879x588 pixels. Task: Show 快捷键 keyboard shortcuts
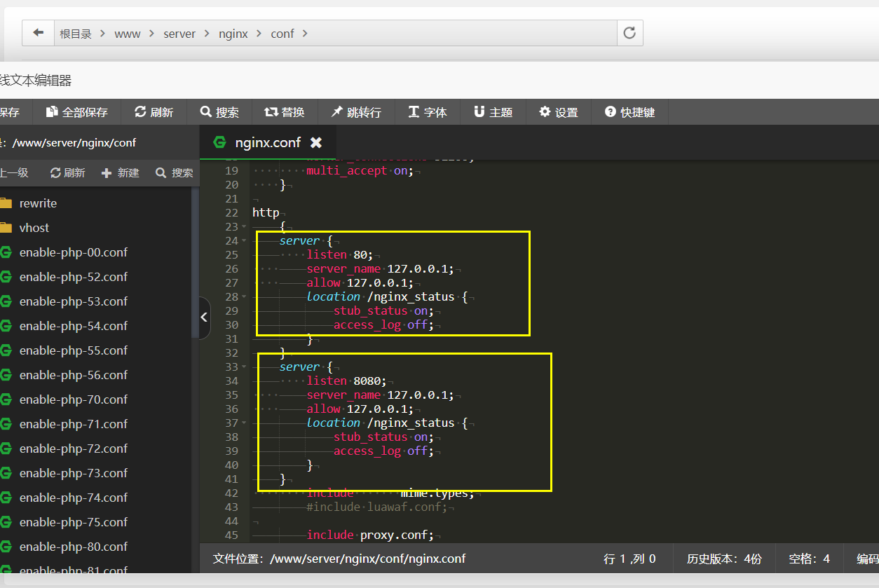pos(630,112)
